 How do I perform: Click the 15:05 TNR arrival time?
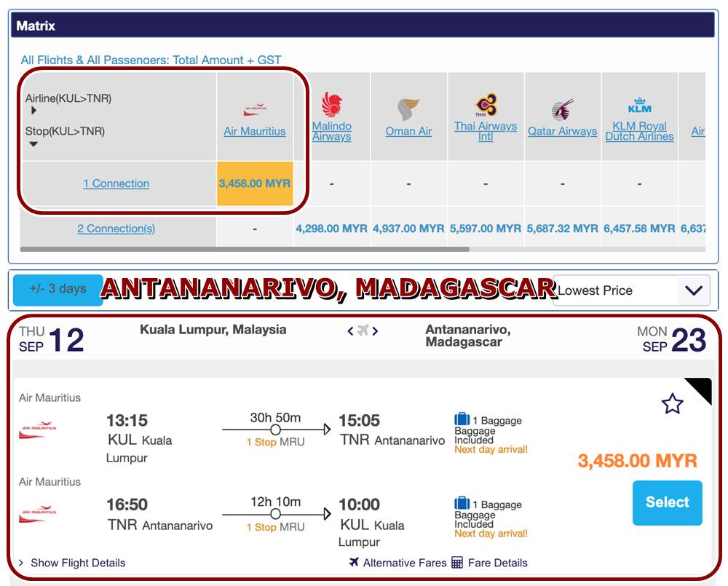point(360,421)
